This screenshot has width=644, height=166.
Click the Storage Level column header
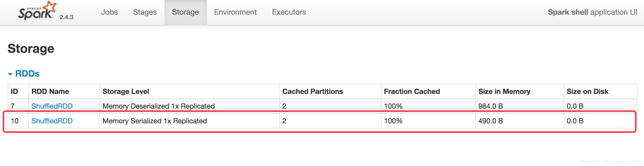(x=126, y=91)
